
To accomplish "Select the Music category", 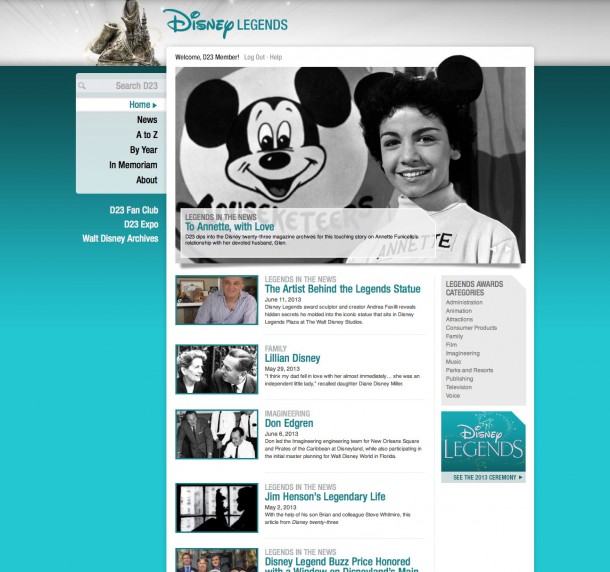I will click(453, 362).
